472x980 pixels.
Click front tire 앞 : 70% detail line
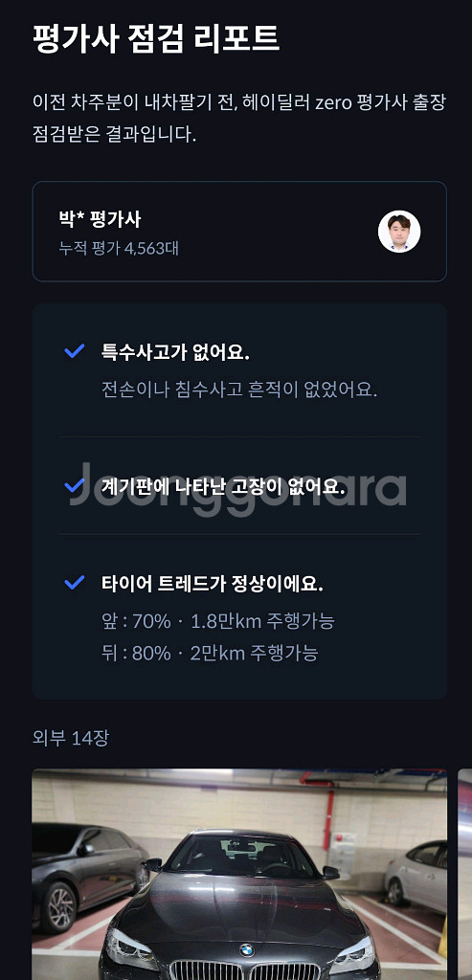217,621
